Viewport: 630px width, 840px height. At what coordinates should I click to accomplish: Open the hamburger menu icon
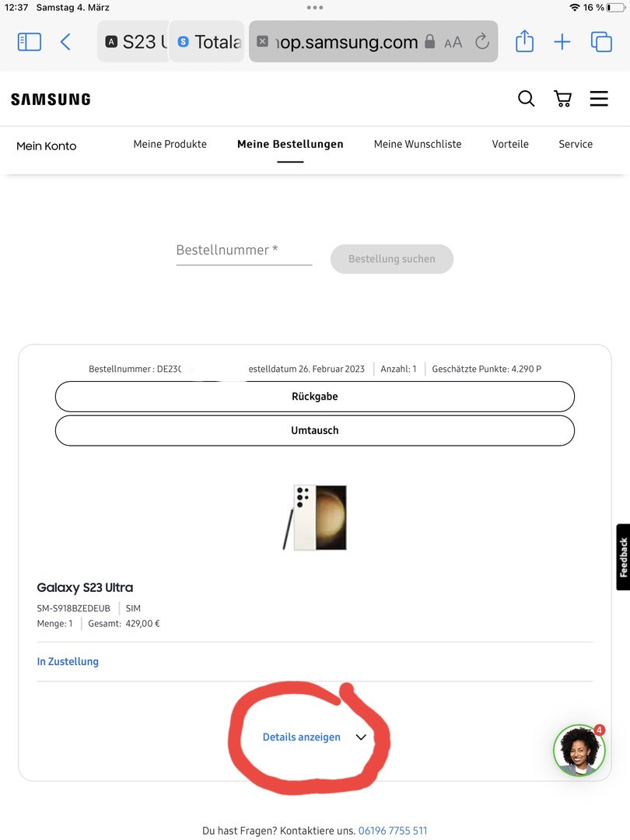(599, 99)
